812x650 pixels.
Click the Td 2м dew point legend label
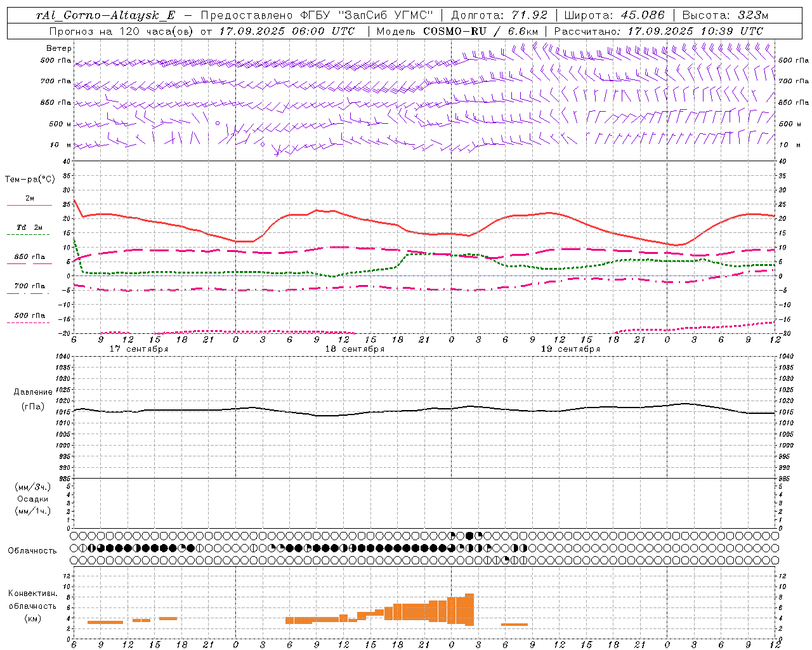30,227
